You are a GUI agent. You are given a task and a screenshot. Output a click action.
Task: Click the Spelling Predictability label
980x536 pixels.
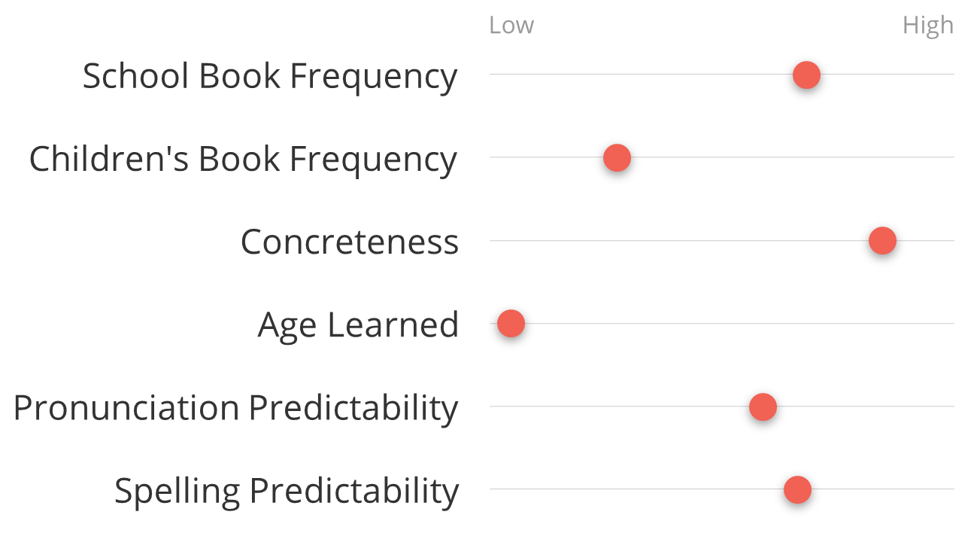coord(287,491)
